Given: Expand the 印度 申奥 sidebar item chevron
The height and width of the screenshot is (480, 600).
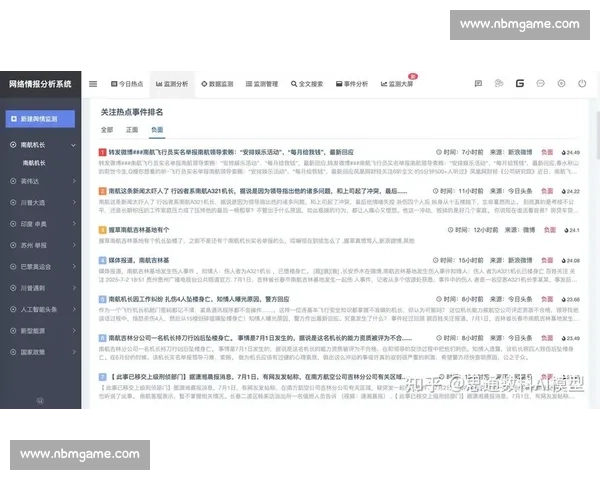Looking at the screenshot, I should pyautogui.click(x=74, y=224).
